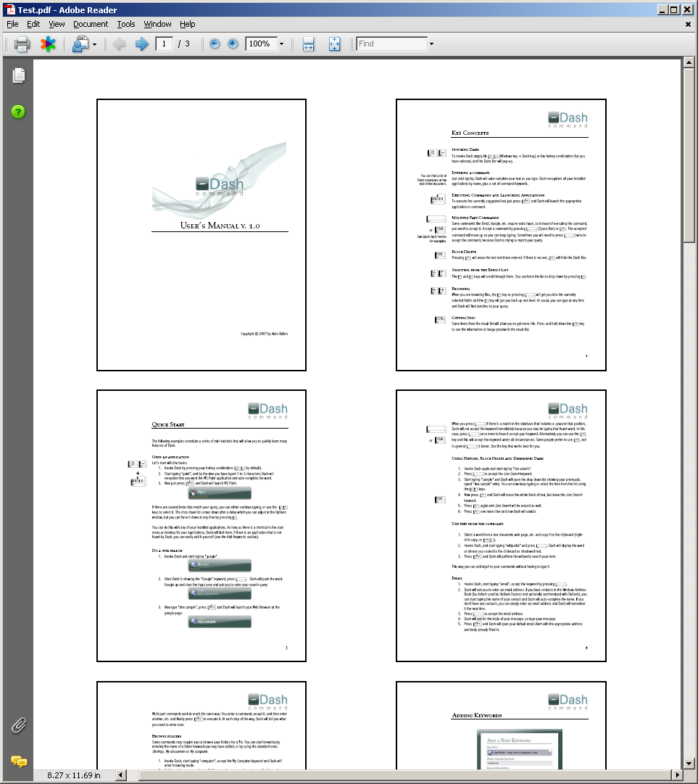Click the Find text box

[391, 44]
